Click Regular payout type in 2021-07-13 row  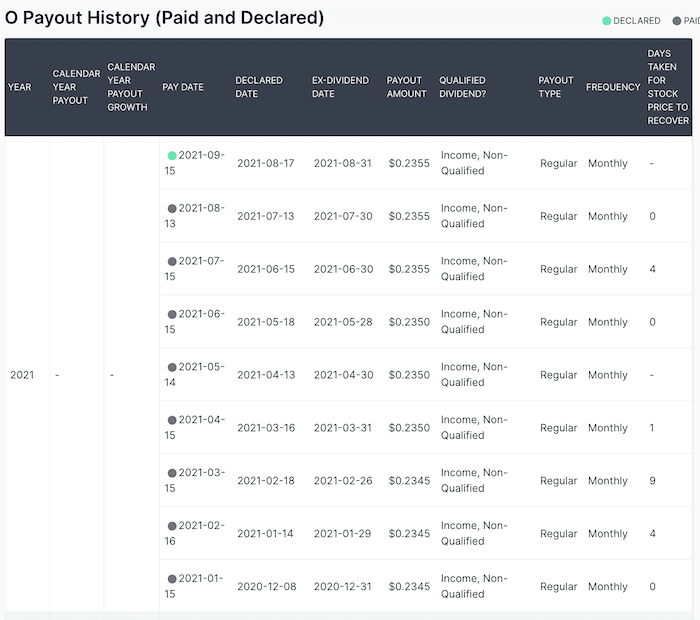tap(558, 216)
